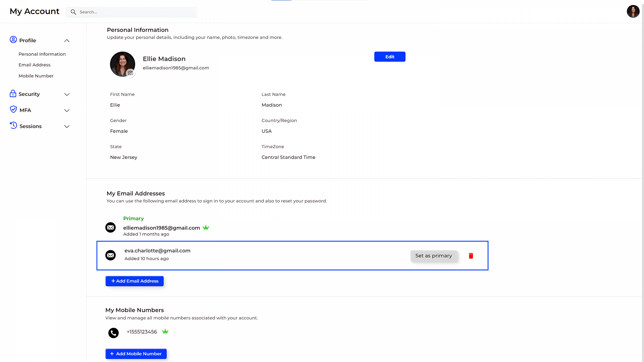Click the primary email address text in list

161,228
